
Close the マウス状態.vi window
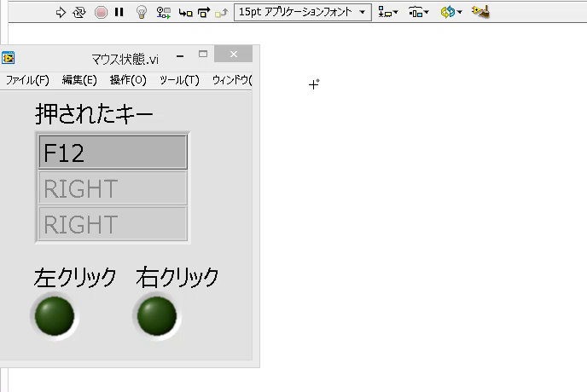coord(233,55)
